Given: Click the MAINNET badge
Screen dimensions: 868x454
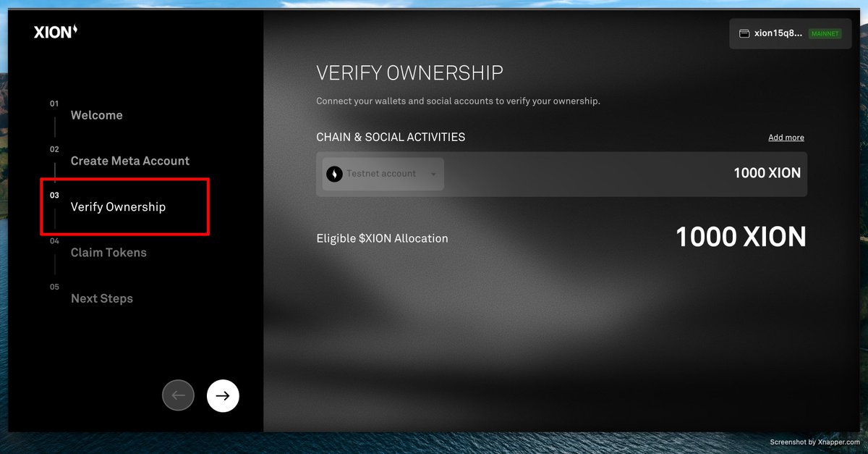Looking at the screenshot, I should pyautogui.click(x=825, y=33).
